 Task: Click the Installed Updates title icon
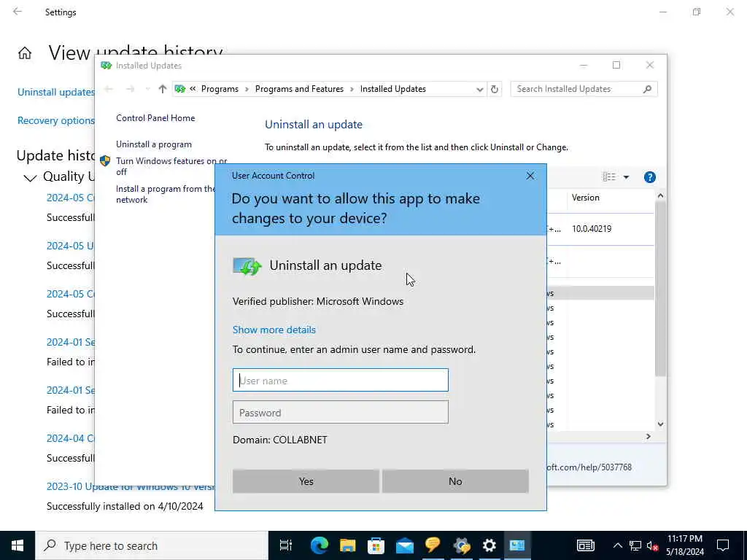click(x=107, y=65)
